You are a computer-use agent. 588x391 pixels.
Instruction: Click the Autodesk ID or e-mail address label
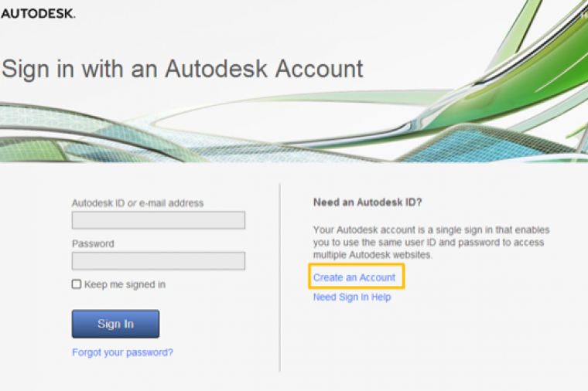click(138, 203)
